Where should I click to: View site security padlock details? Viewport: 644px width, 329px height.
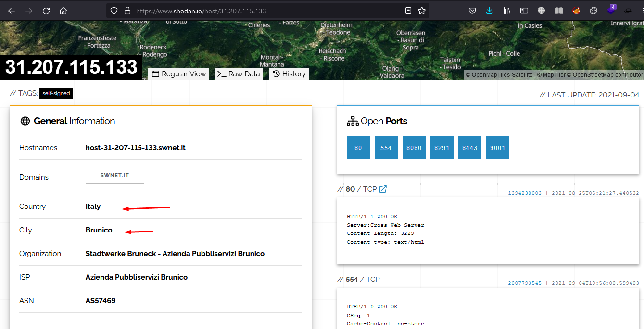point(127,11)
